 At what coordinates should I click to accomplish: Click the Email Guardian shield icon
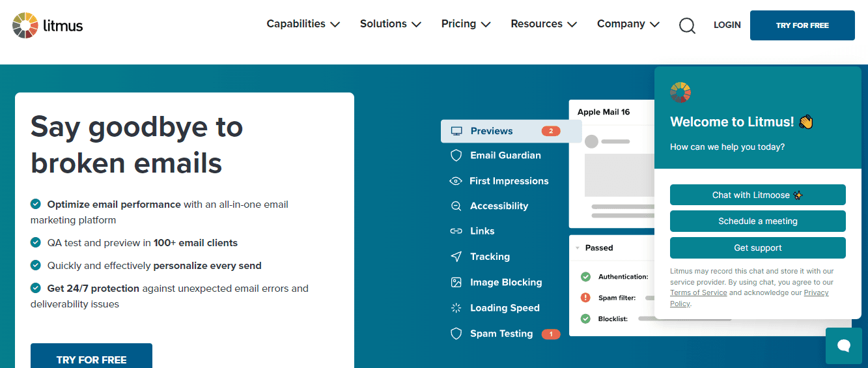[456, 156]
